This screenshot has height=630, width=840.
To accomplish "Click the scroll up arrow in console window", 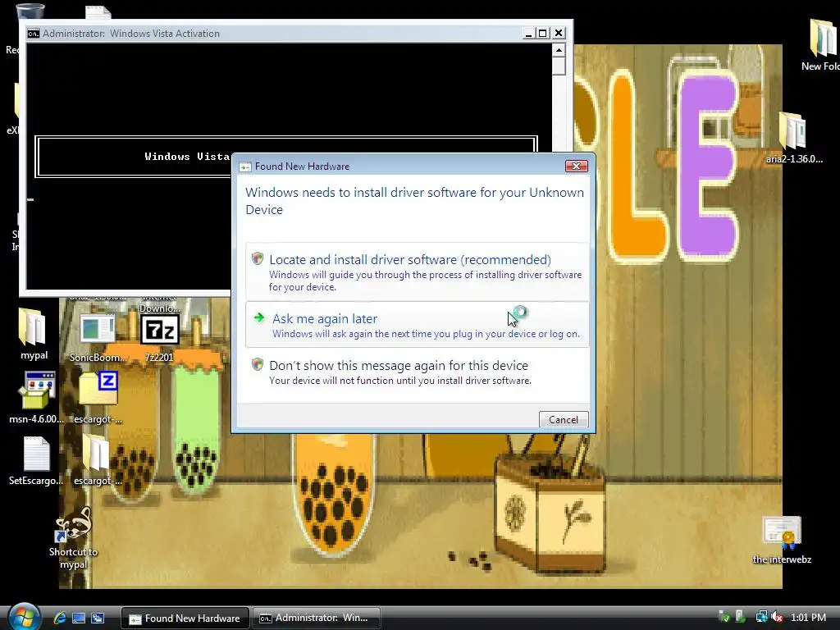I will tap(559, 50).
